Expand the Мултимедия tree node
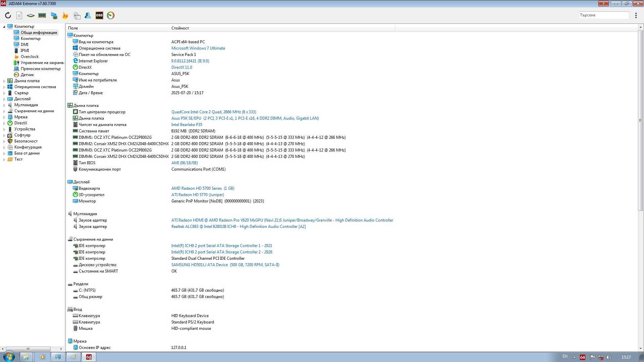The image size is (644, 362). pyautogui.click(x=4, y=105)
